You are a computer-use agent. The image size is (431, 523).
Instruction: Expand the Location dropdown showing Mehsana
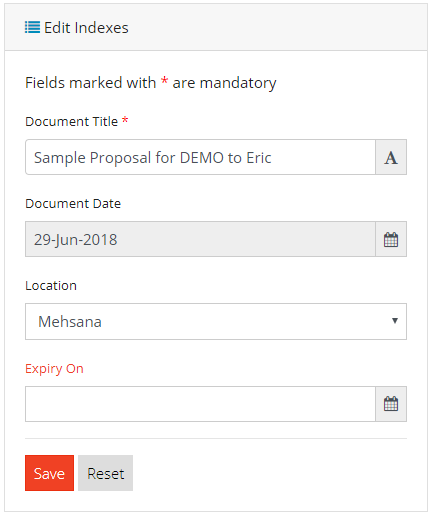216,322
